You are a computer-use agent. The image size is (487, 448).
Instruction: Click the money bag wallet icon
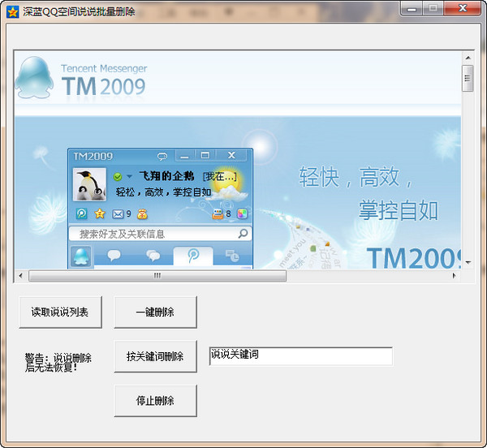click(142, 214)
